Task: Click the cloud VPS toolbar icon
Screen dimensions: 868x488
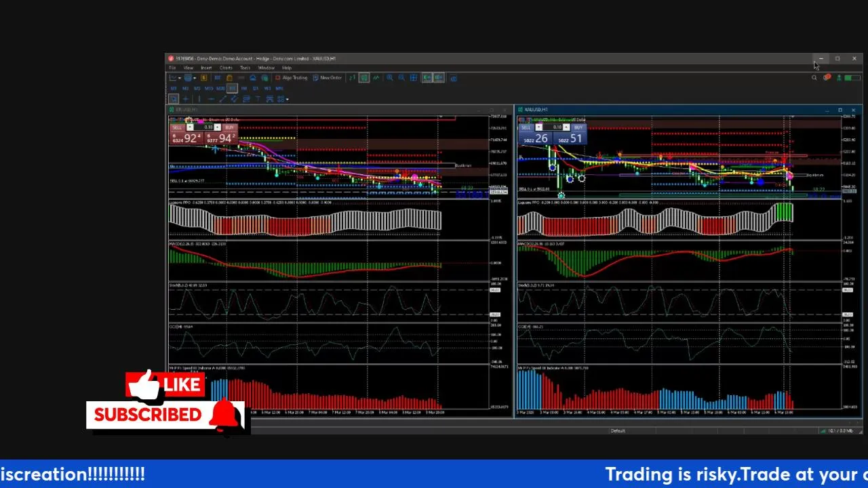Action: click(253, 78)
